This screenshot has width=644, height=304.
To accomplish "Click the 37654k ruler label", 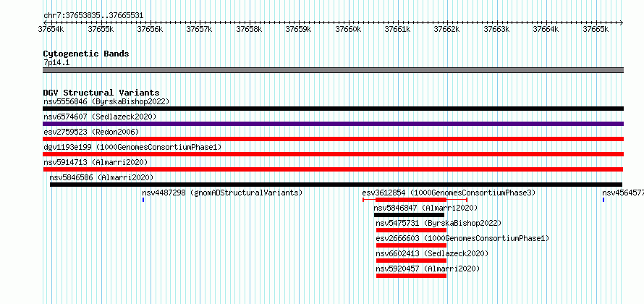I will tap(51, 29).
